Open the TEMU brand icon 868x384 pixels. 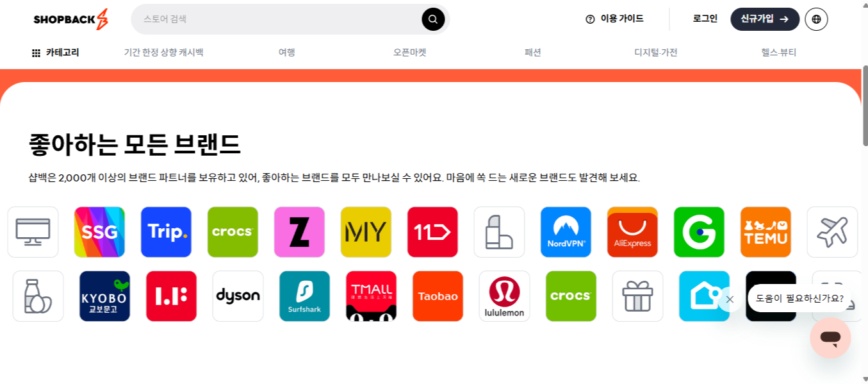[x=766, y=232]
